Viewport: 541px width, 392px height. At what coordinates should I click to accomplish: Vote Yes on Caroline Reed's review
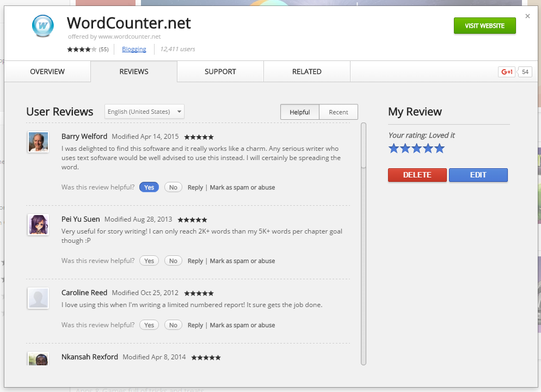[x=149, y=325]
